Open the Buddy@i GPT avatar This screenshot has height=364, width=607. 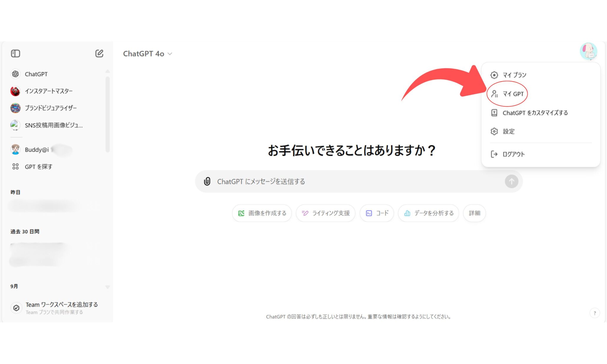15,150
